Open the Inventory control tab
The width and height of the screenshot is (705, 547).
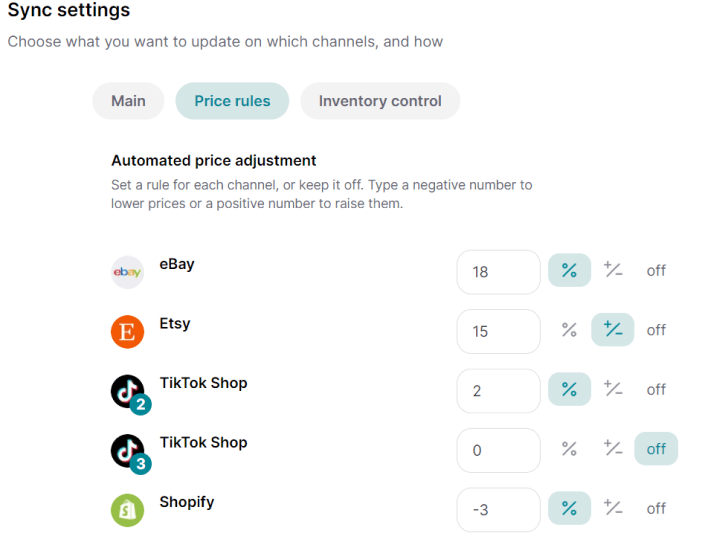(x=380, y=101)
